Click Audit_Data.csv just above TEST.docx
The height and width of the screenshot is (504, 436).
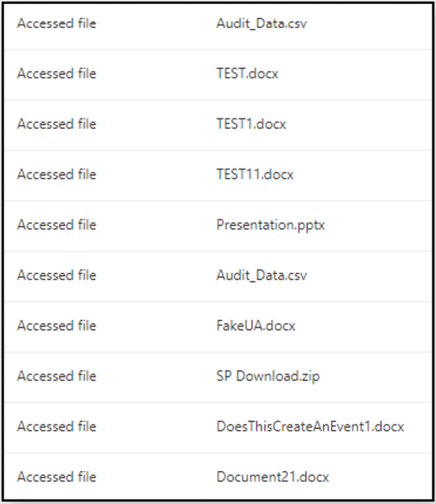coord(262,24)
